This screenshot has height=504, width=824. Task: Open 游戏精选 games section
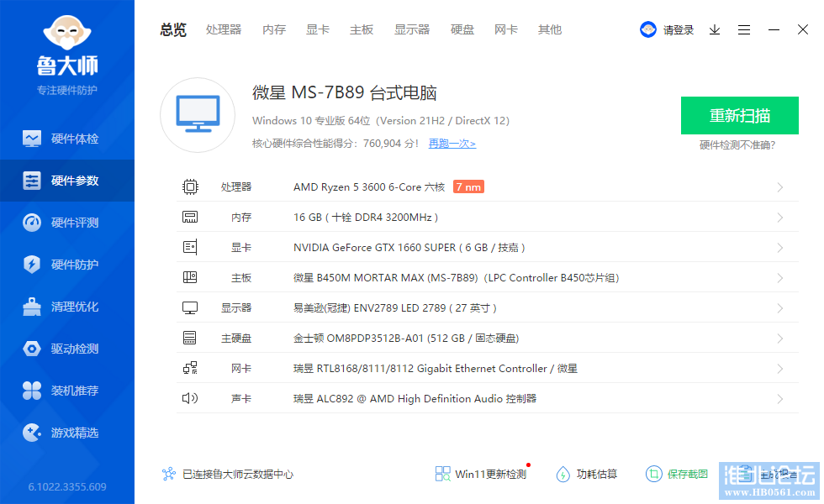click(67, 433)
